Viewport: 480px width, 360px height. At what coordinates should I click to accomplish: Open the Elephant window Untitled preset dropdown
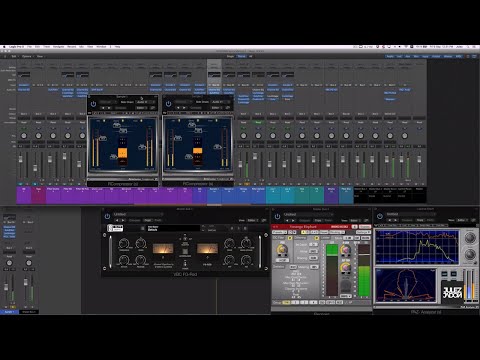[x=308, y=214]
